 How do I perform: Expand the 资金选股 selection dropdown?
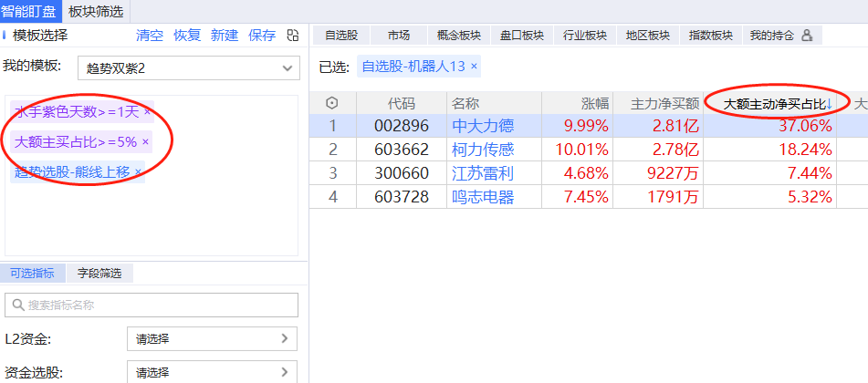(x=212, y=372)
